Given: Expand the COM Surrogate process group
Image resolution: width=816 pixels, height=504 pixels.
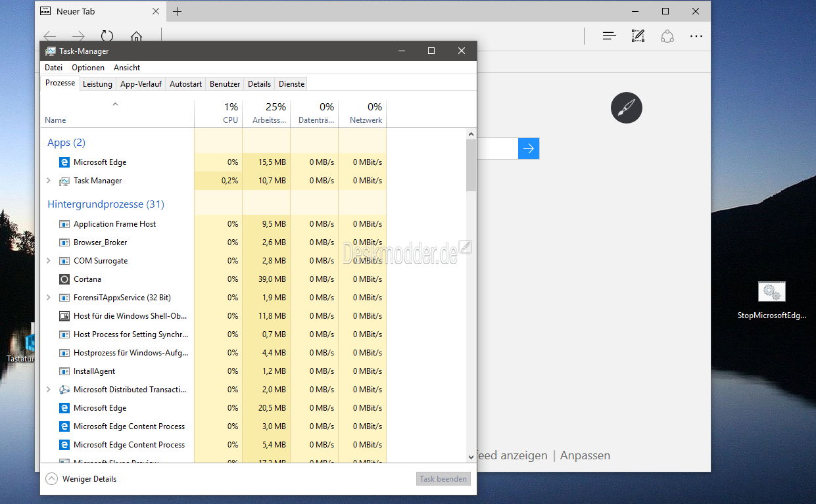Looking at the screenshot, I should 48,261.
